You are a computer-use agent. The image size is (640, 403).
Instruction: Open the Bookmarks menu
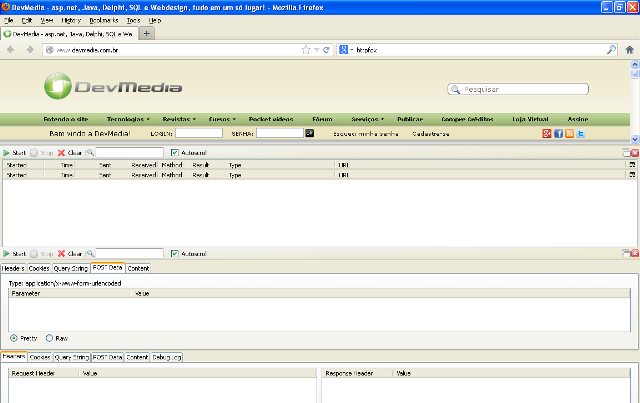(104, 20)
